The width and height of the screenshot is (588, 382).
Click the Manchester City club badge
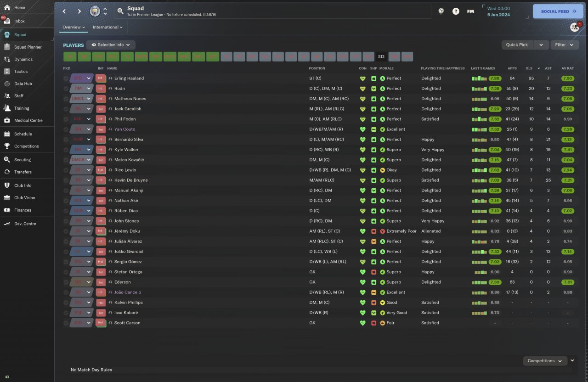[x=96, y=11]
